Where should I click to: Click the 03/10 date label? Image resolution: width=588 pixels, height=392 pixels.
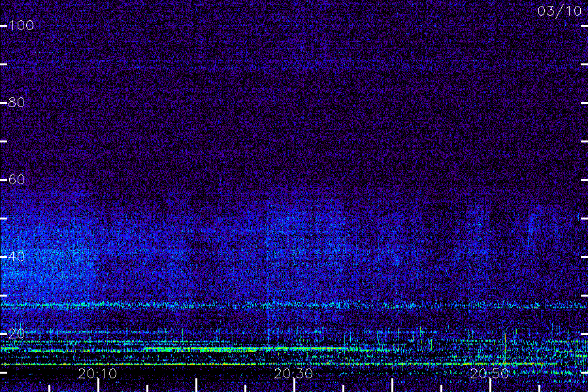coord(559,11)
